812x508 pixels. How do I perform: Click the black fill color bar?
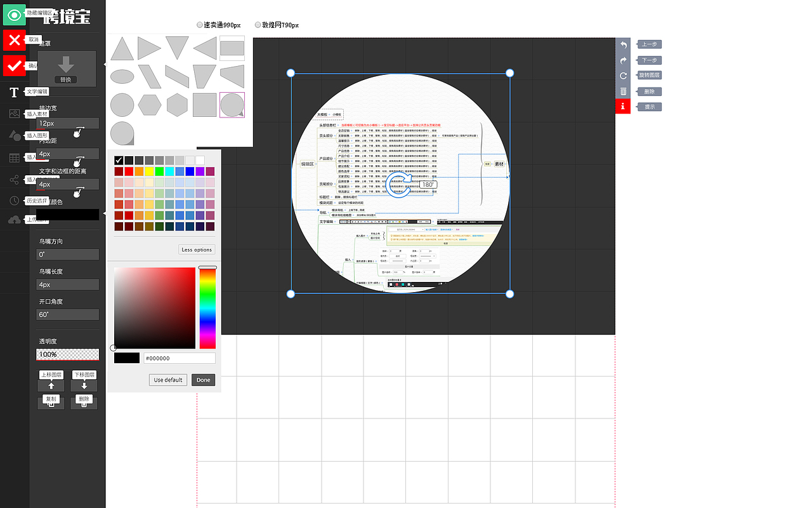(x=67, y=215)
